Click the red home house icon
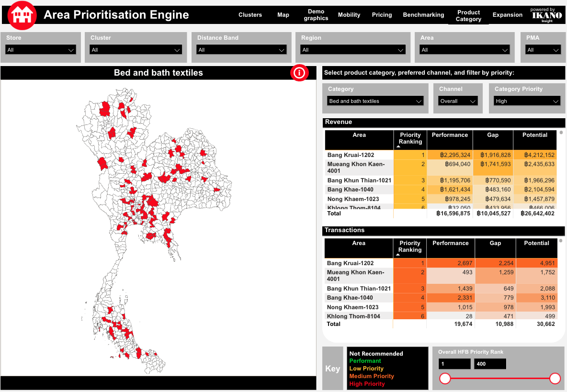 22,15
